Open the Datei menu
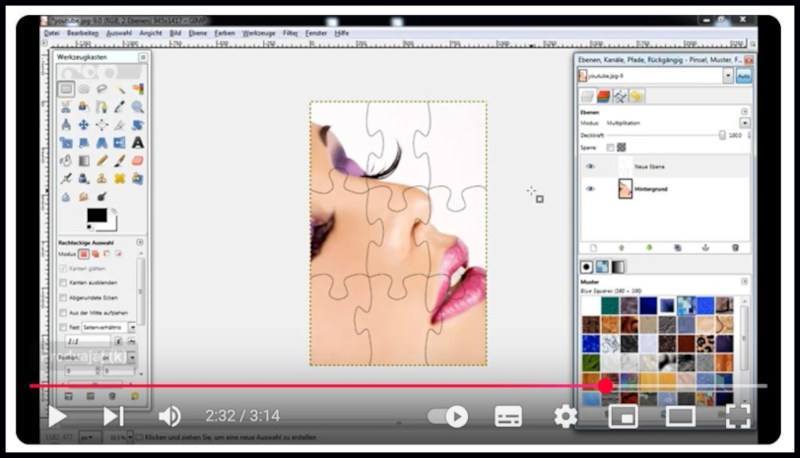 pyautogui.click(x=52, y=33)
